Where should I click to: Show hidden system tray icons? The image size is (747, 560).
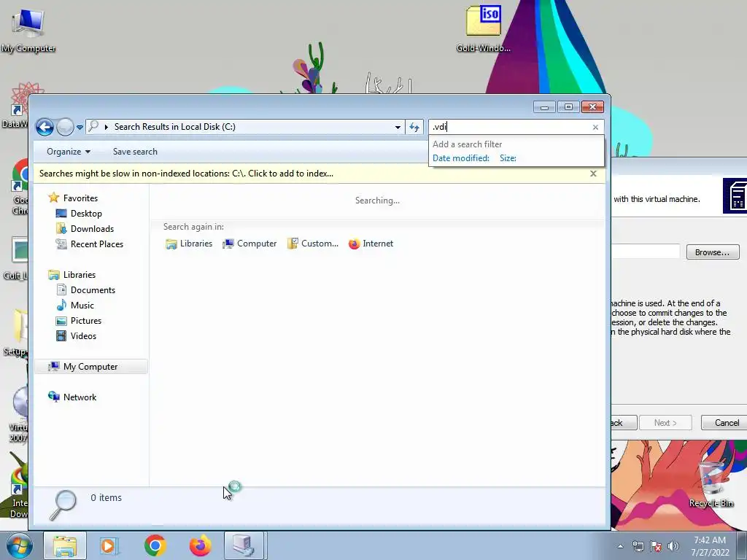620,546
